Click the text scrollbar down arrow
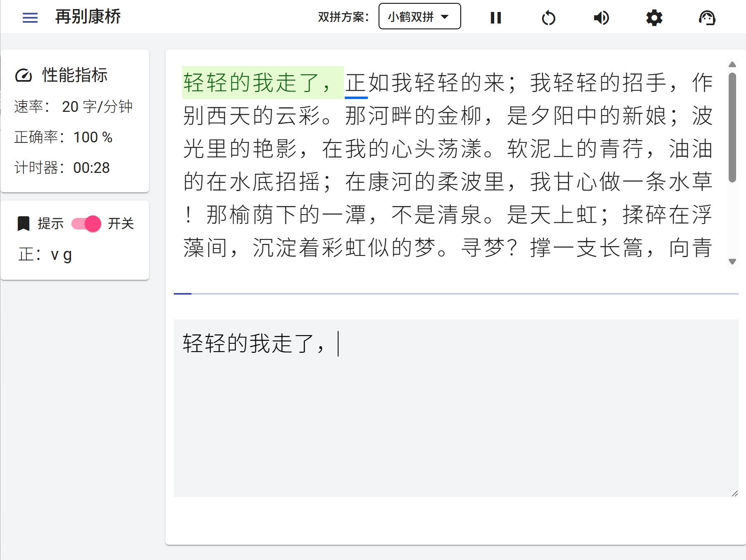746x560 pixels. 732,262
